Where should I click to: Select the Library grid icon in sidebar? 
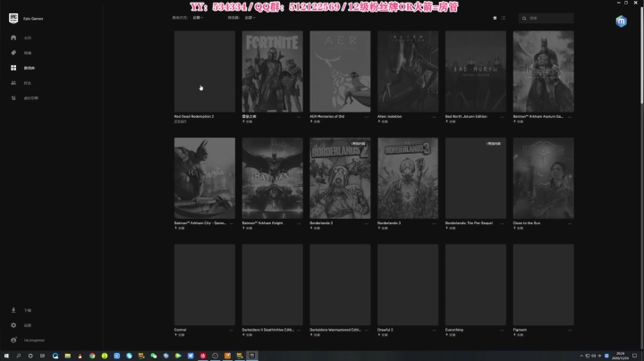[x=13, y=68]
